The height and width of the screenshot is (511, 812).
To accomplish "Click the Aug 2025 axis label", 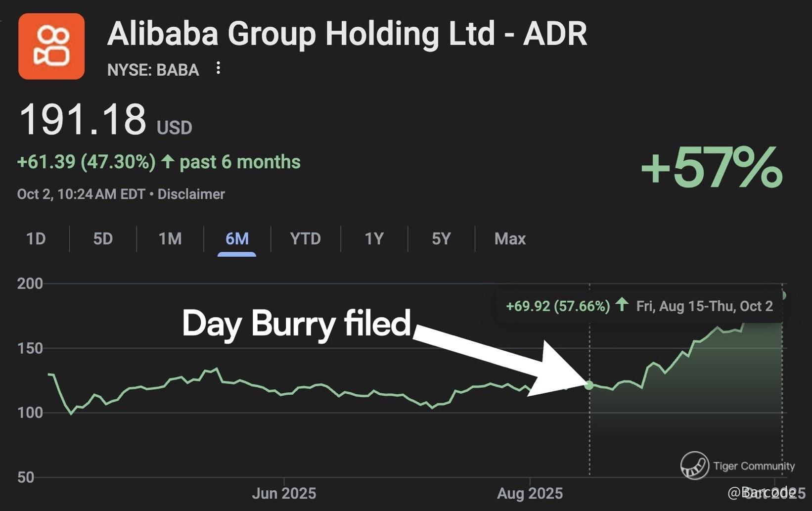I will point(530,493).
